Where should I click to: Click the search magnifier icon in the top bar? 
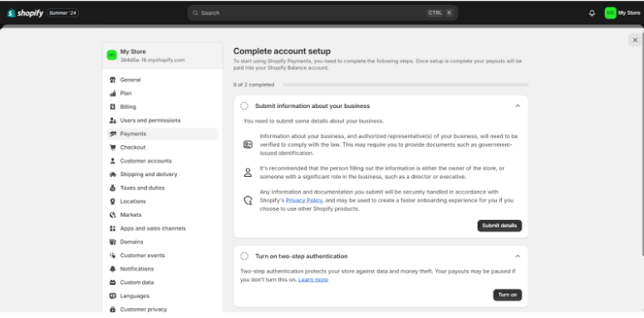pyautogui.click(x=195, y=13)
